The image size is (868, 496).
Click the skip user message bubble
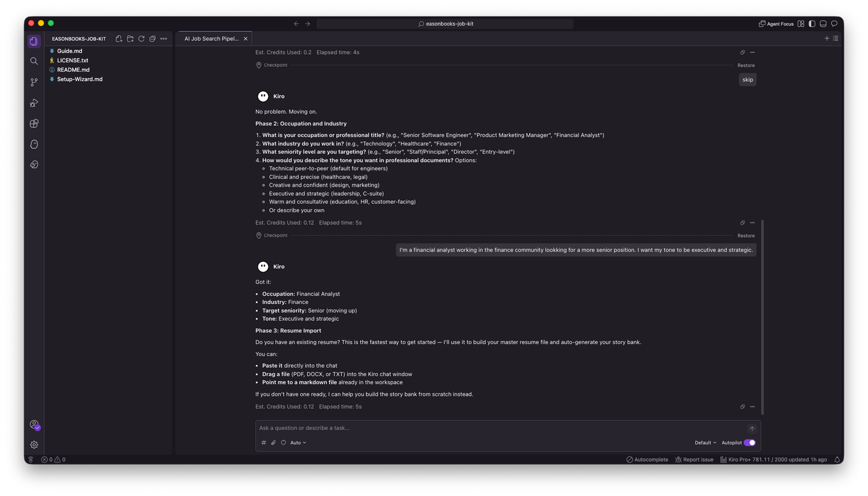click(747, 79)
